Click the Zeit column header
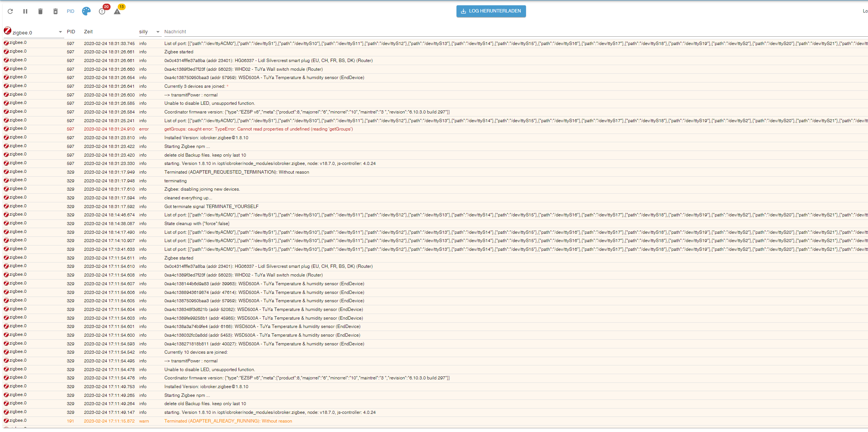 click(88, 32)
